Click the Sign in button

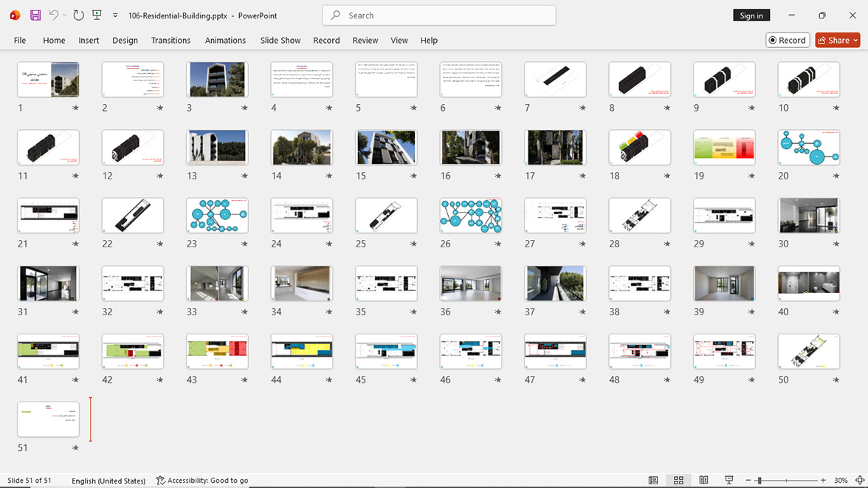coord(751,16)
